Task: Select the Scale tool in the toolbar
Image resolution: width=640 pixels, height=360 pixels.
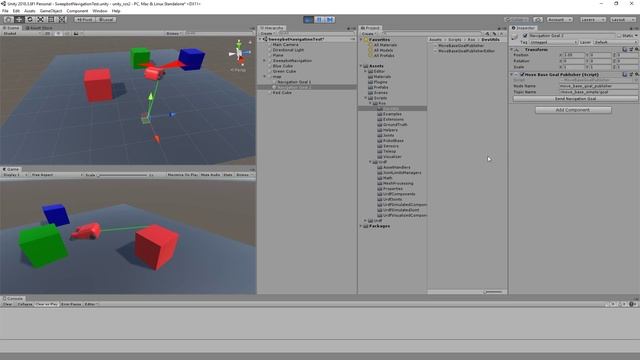Action: (x=40, y=20)
